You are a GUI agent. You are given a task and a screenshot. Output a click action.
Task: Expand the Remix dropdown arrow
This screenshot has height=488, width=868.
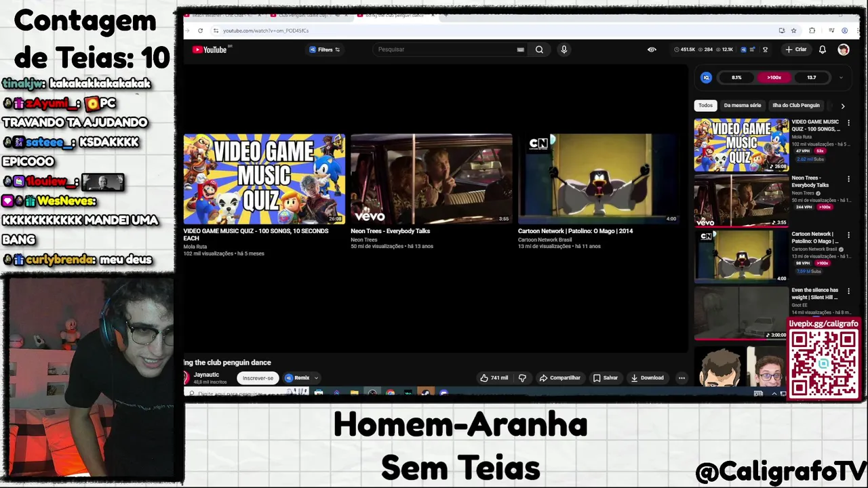[x=316, y=378]
